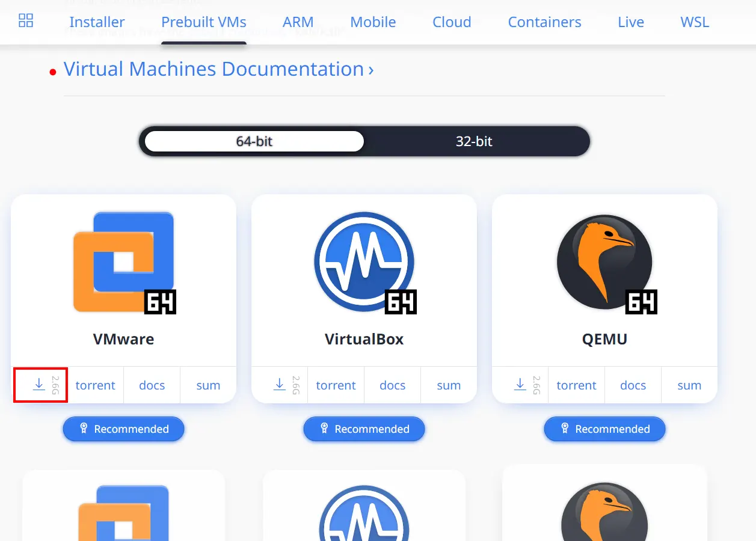
Task: Open the ARM tab
Action: click(x=298, y=22)
